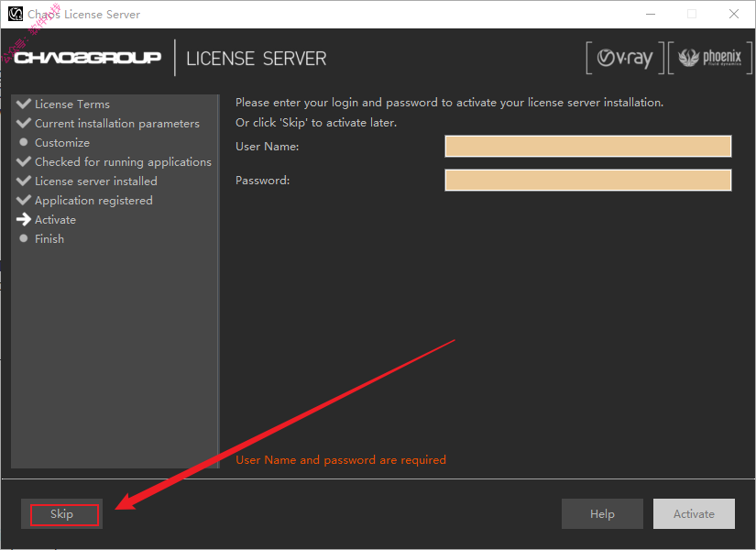The image size is (756, 550).
Task: Select Application registered step
Action: coord(93,200)
